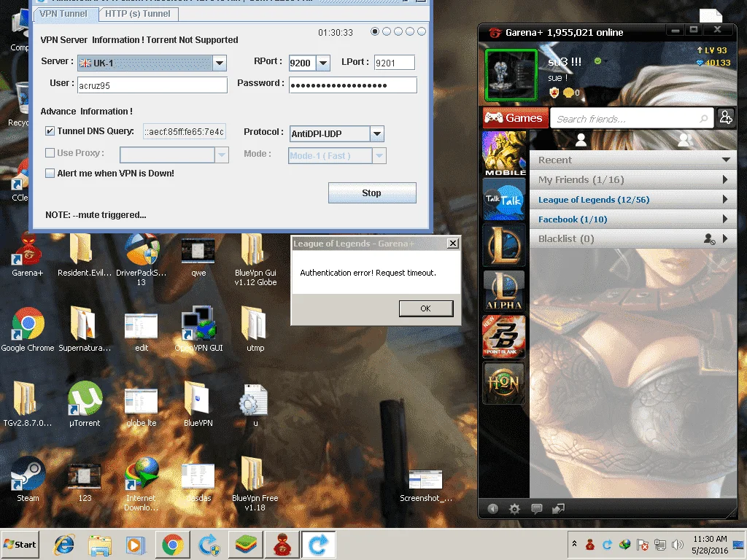Select the first radio button near timer
This screenshot has width=747, height=560.
(375, 31)
